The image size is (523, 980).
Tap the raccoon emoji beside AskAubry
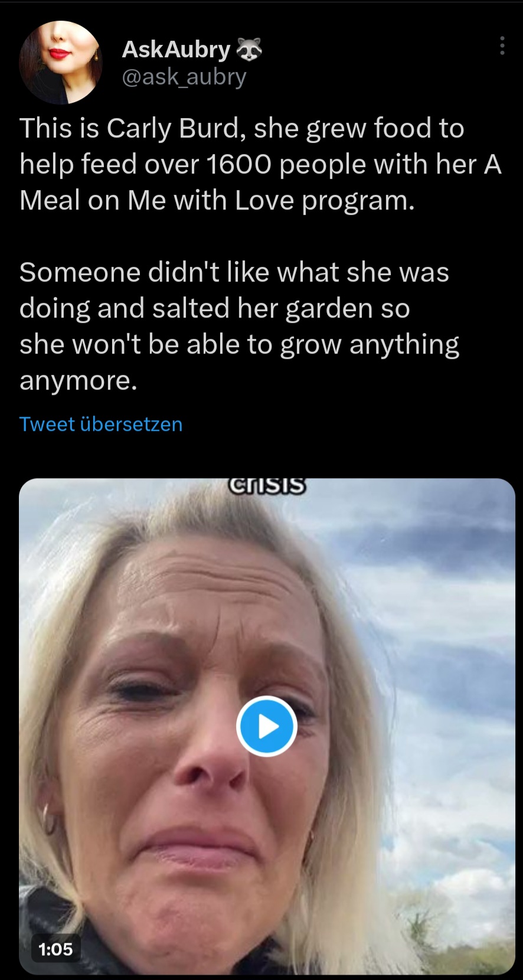click(x=249, y=50)
